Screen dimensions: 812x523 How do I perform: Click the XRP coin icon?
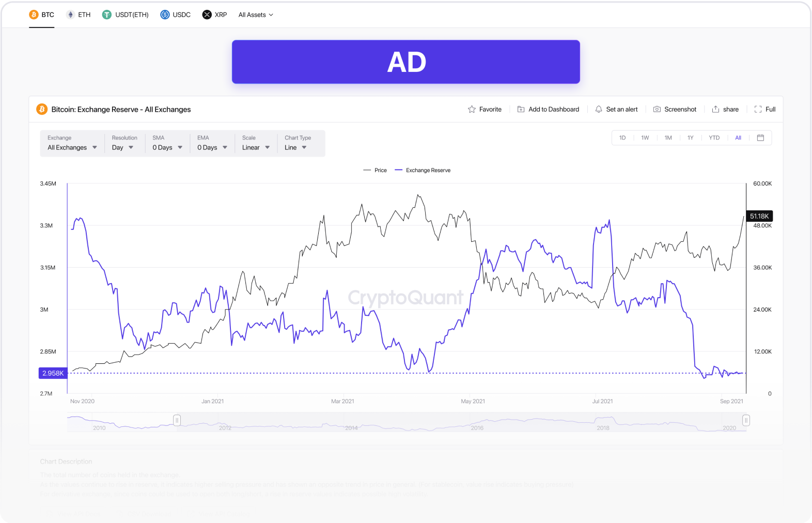[207, 15]
